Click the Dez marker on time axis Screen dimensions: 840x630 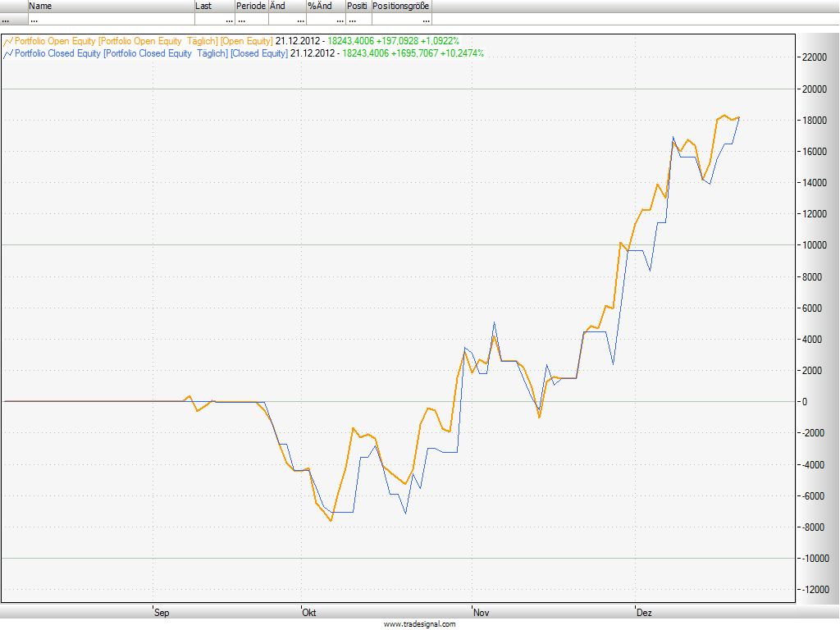(644, 612)
